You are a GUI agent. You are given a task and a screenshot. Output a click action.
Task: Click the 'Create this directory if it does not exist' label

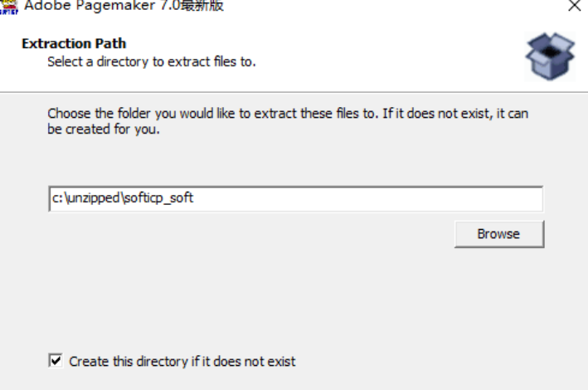(182, 362)
